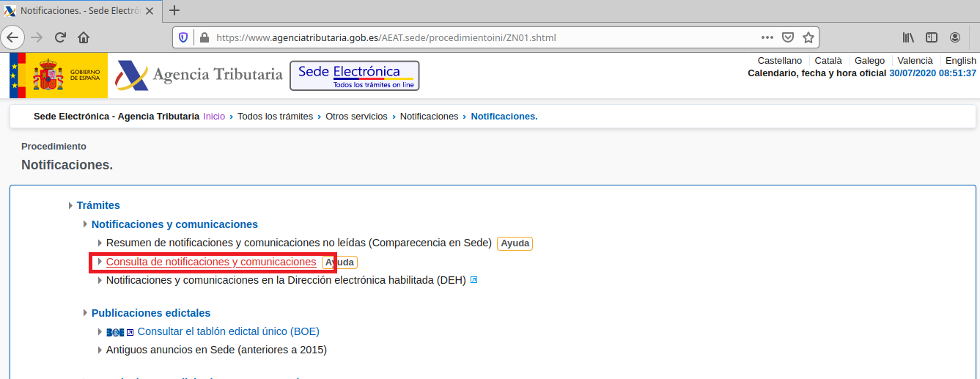This screenshot has width=980, height=379.
Task: Click the tracking protection shield icon
Action: 184,37
